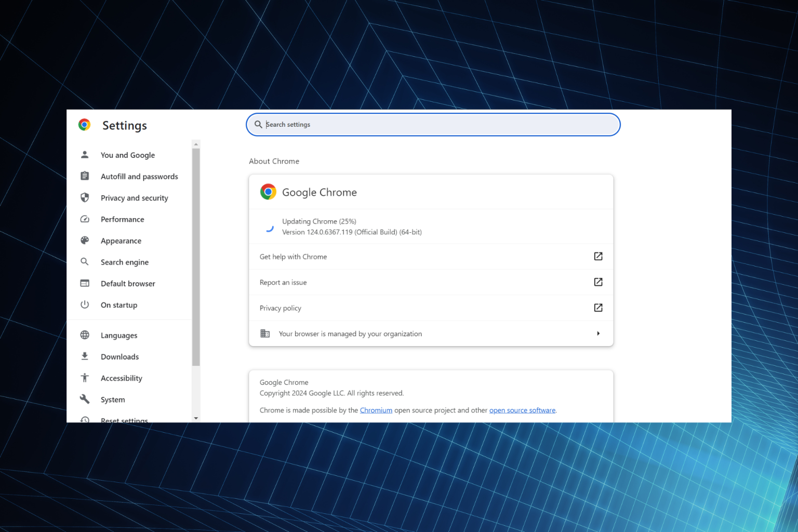Click the sidebar scrollbar up arrow
This screenshot has height=532, width=798.
(x=196, y=144)
